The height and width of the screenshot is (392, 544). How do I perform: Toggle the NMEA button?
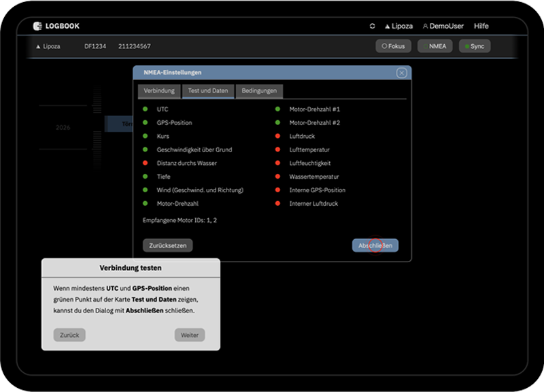click(x=435, y=46)
